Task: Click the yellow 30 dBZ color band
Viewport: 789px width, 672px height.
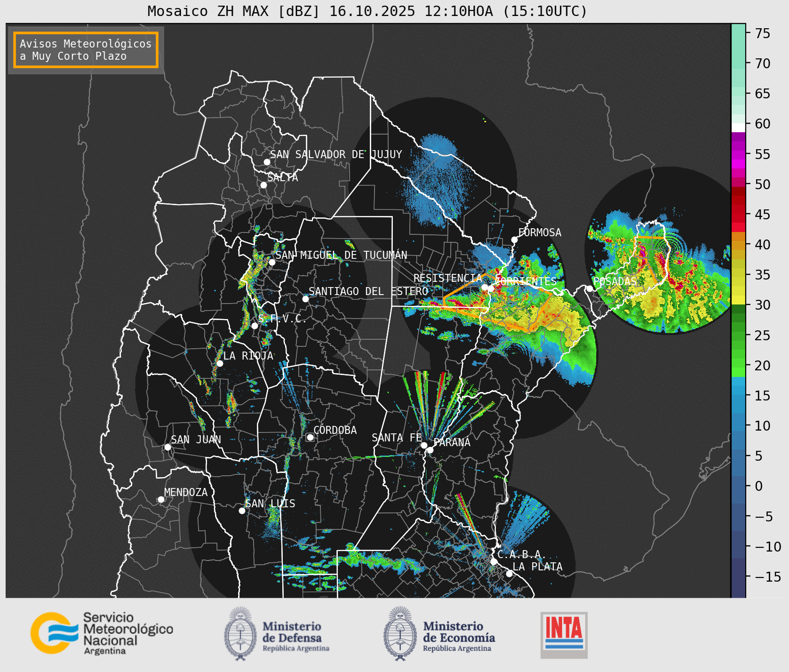Action: point(738,300)
